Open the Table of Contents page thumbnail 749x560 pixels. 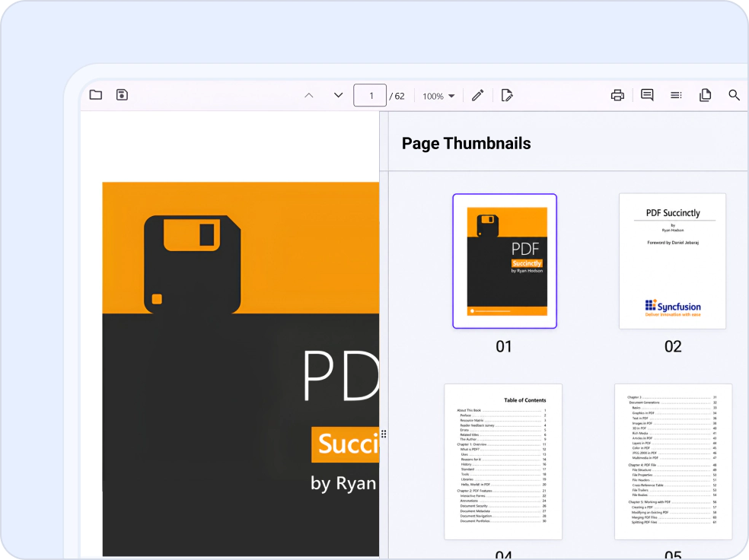click(503, 462)
